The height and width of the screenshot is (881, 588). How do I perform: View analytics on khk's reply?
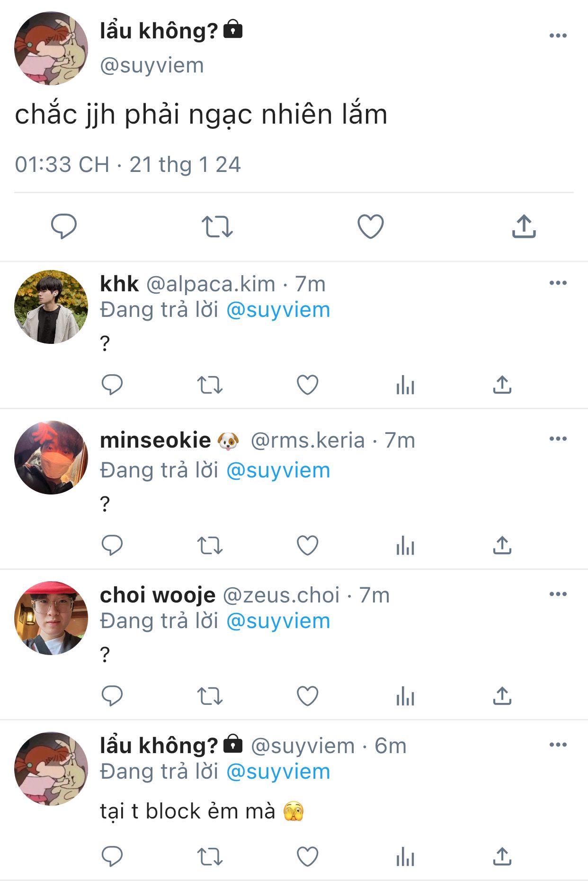pyautogui.click(x=405, y=385)
